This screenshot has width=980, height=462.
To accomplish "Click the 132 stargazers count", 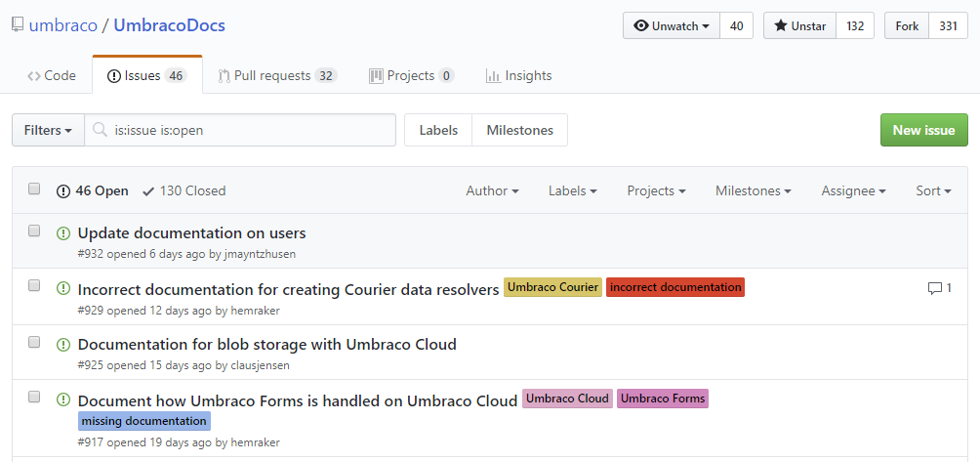I will tap(855, 25).
